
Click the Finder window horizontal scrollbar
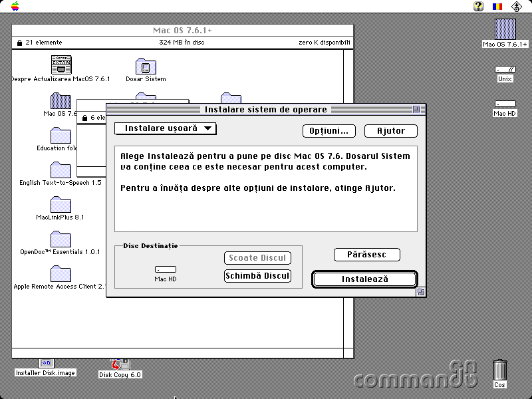click(178, 353)
